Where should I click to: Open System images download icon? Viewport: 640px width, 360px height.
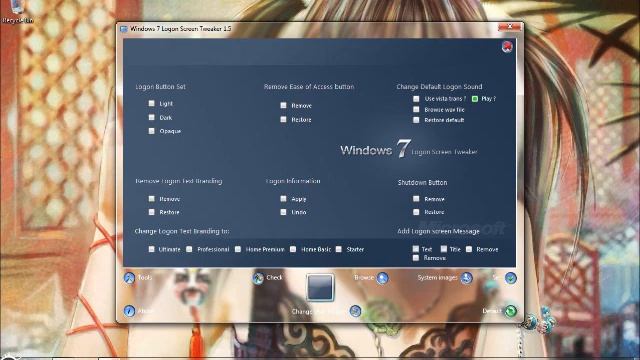pyautogui.click(x=467, y=278)
